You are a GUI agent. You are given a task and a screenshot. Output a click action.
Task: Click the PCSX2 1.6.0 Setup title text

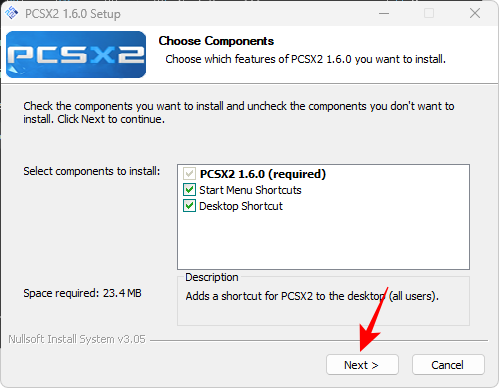click(x=73, y=14)
